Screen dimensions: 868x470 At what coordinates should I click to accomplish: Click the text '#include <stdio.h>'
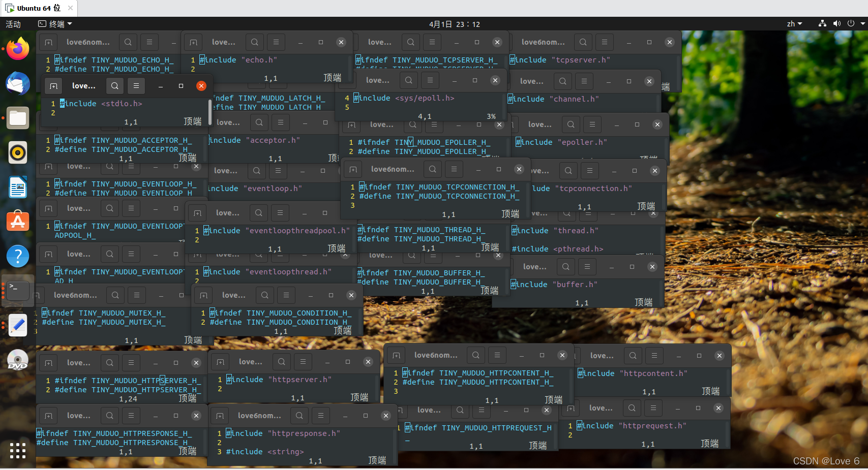click(101, 104)
